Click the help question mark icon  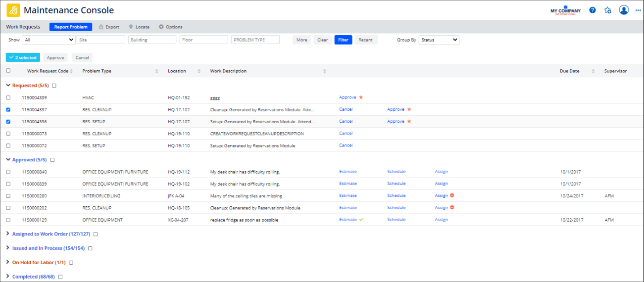tap(593, 10)
